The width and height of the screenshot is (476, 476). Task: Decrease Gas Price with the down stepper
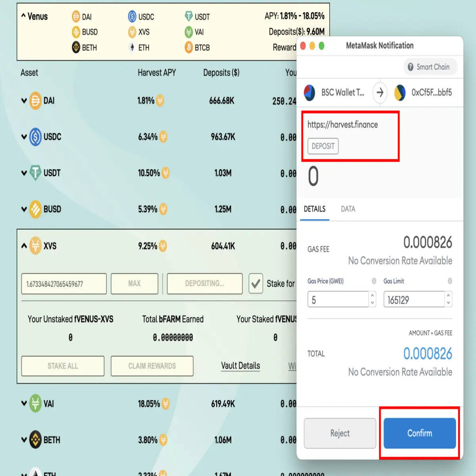point(372,303)
